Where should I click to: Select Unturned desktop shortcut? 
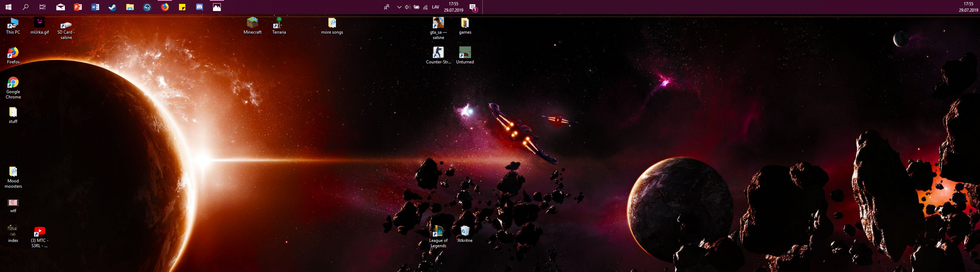465,56
